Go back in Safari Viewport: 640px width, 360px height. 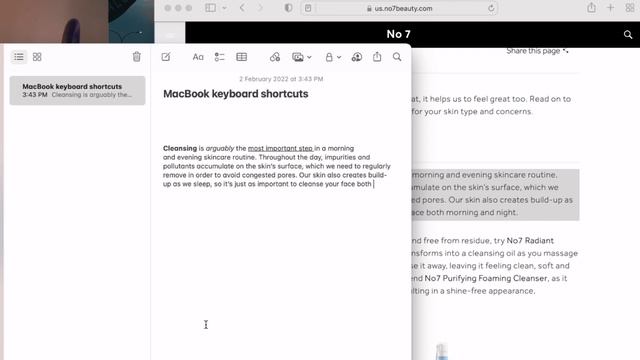(x=242, y=8)
